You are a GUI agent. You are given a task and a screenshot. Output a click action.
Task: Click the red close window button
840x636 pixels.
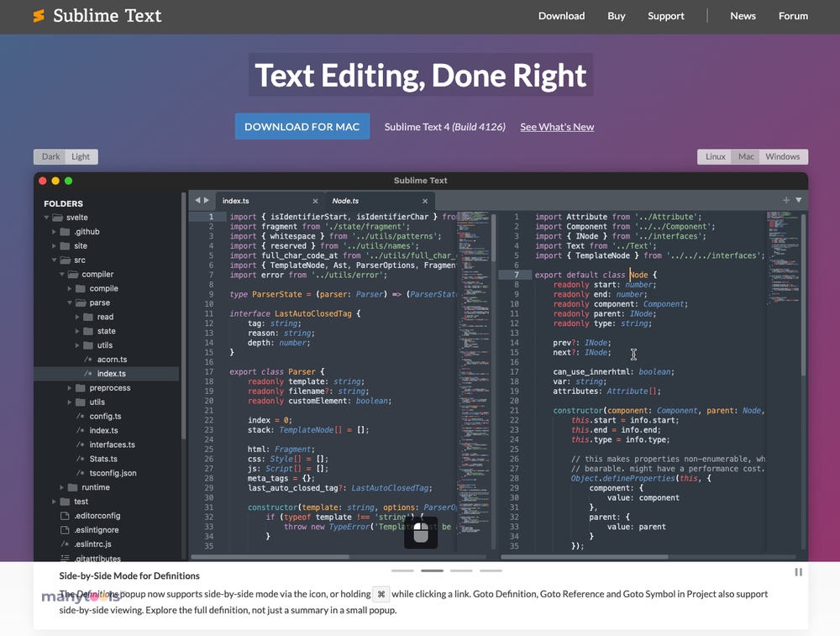[x=42, y=181]
